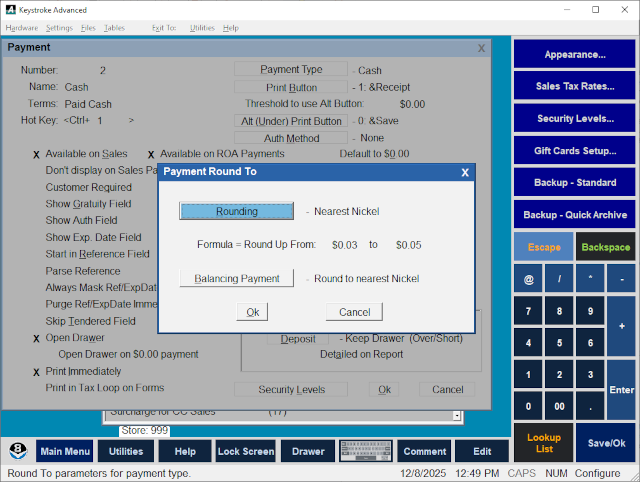Toggle Print Immediately option
This screenshot has width=640, height=482.
pos(77,371)
